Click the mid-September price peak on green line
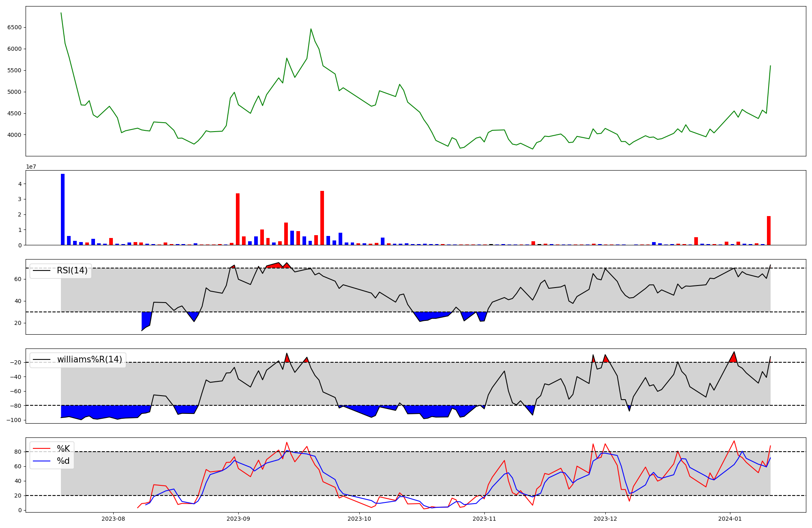 (311, 29)
